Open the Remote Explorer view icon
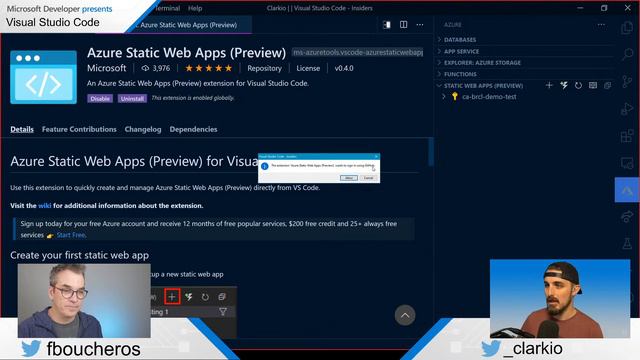The width and height of the screenshot is (640, 360). (627, 163)
